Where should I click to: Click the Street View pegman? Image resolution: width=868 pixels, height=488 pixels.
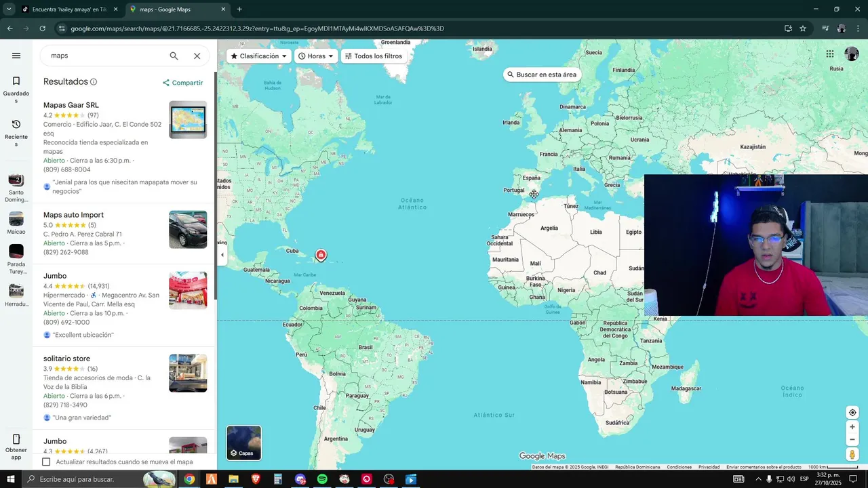coord(852,455)
